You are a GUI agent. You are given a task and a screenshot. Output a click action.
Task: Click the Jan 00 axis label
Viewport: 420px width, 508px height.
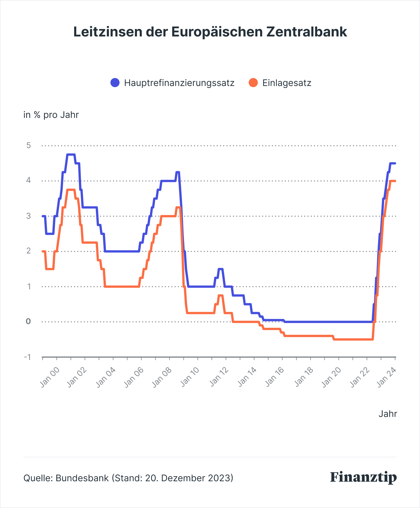(50, 377)
